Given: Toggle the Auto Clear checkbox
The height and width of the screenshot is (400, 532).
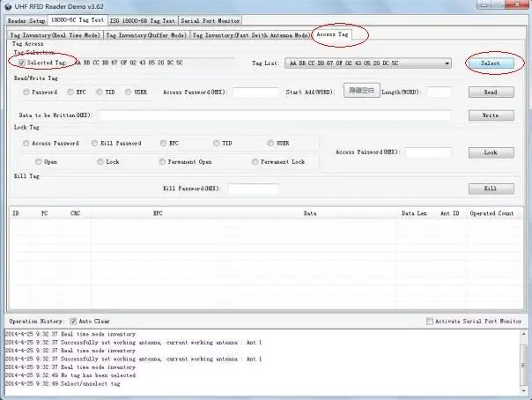Looking at the screenshot, I should (x=73, y=321).
